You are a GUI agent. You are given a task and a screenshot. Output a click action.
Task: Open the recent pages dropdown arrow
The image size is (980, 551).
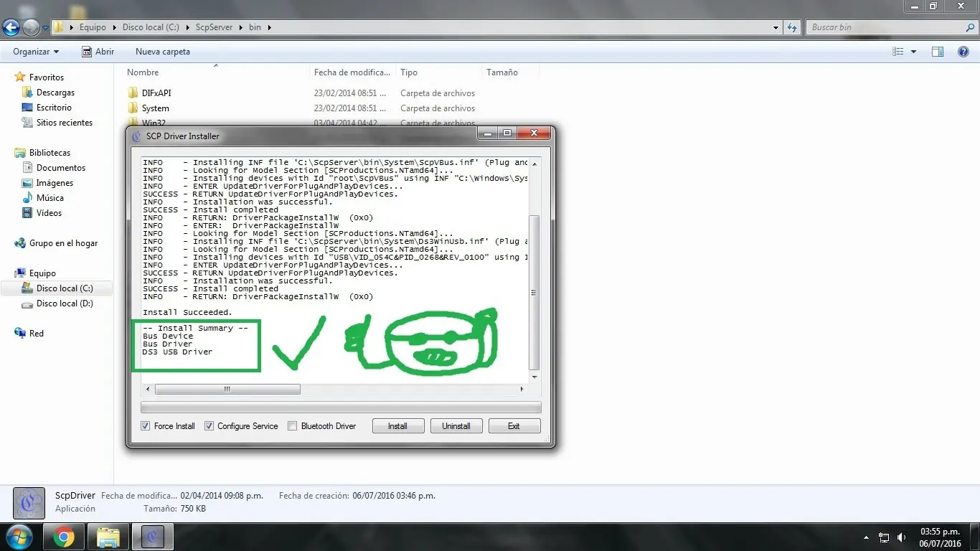[x=46, y=28]
